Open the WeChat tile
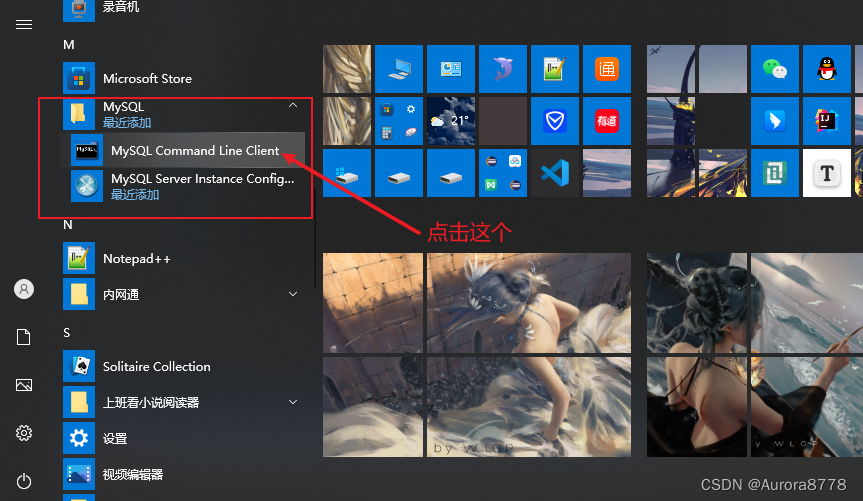The image size is (863, 501). tap(775, 69)
